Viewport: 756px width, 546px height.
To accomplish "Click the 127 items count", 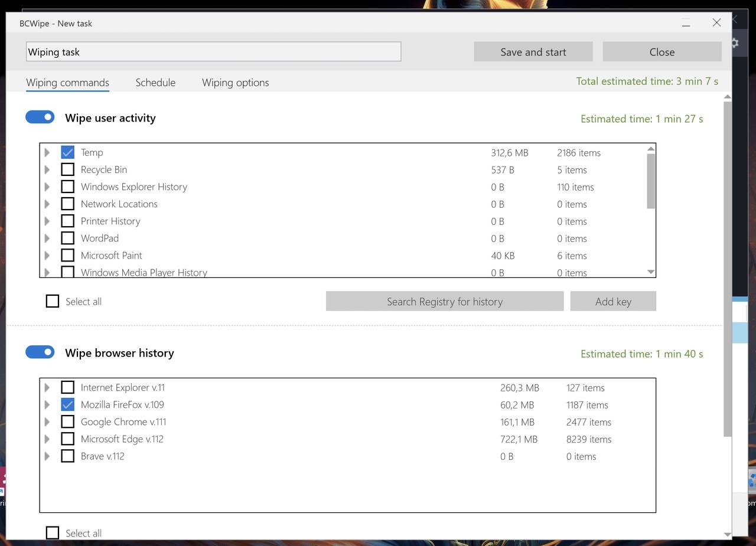I will pyautogui.click(x=585, y=387).
